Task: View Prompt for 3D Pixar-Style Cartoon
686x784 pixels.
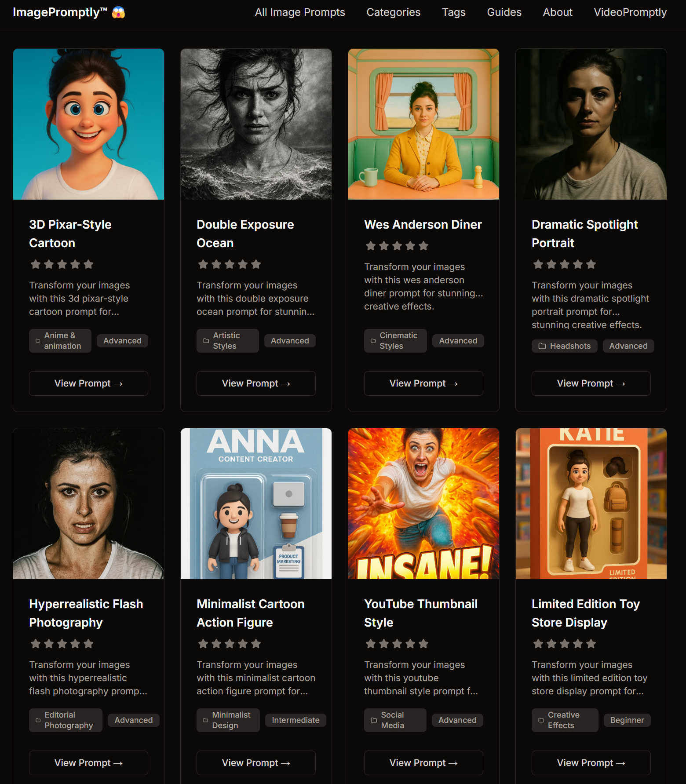Action: [88, 383]
